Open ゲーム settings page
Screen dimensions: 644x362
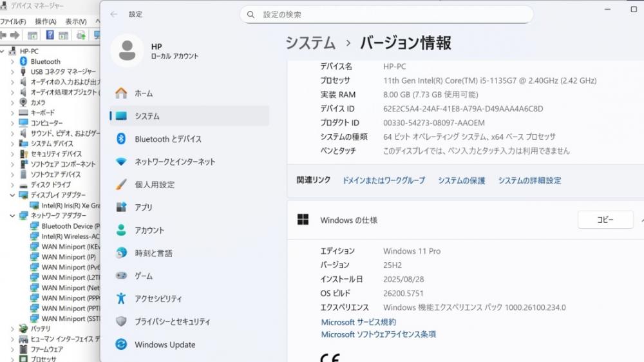(189, 276)
